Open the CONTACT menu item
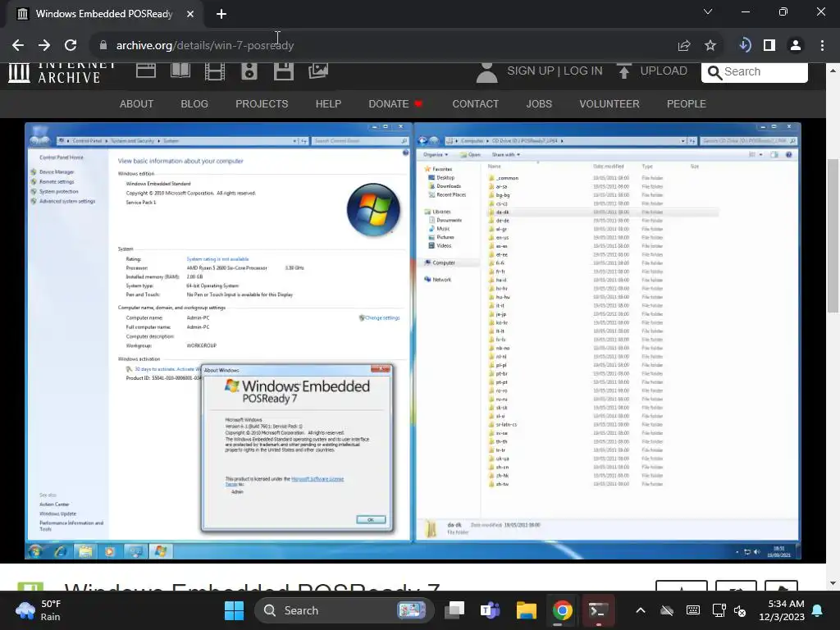The image size is (840, 630). 475,104
